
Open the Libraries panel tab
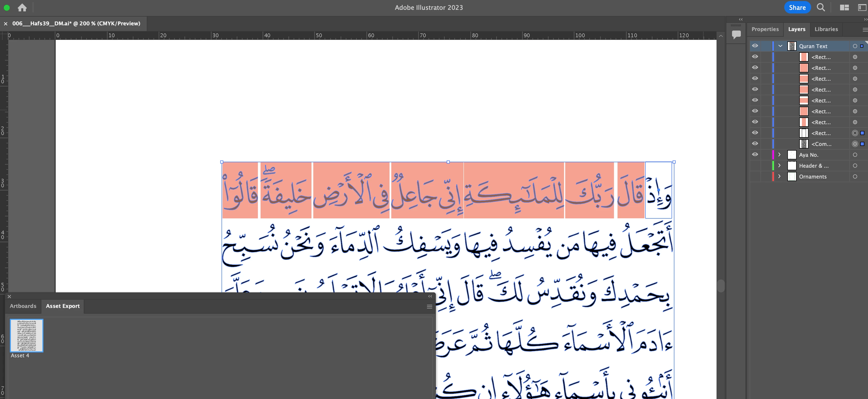826,29
